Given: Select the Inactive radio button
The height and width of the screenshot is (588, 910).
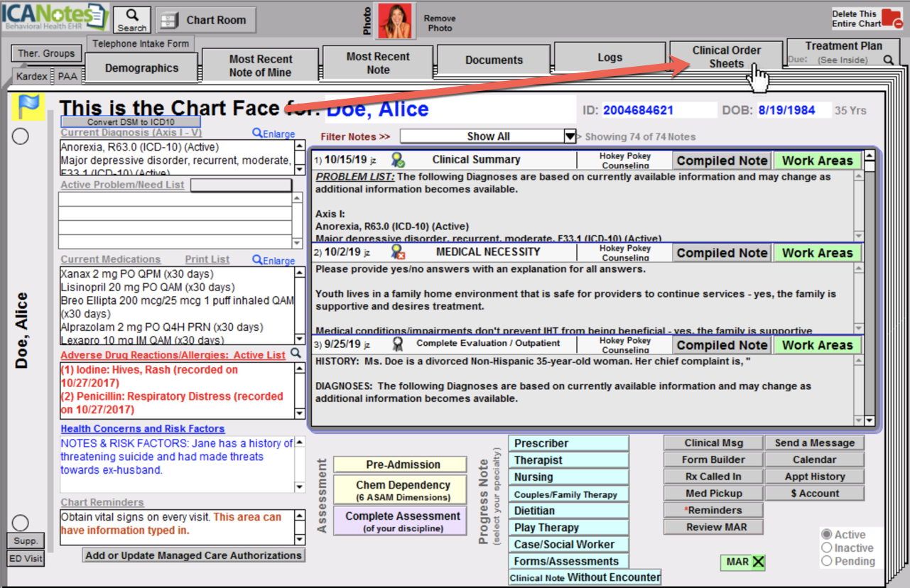Looking at the screenshot, I should point(827,548).
